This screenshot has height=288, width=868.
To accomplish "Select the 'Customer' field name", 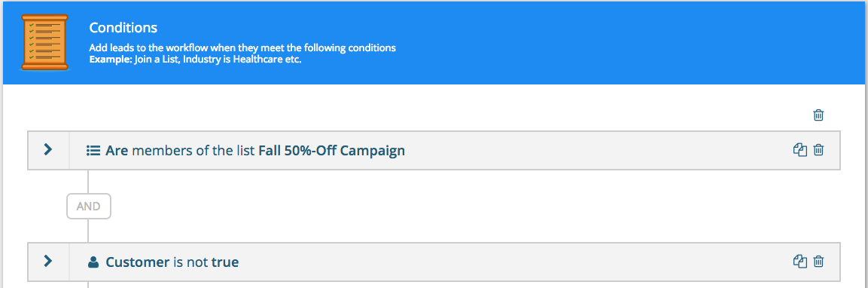I will coord(137,262).
